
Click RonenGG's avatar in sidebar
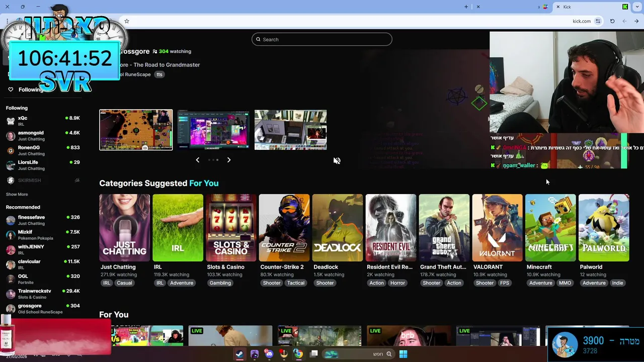[11, 151]
